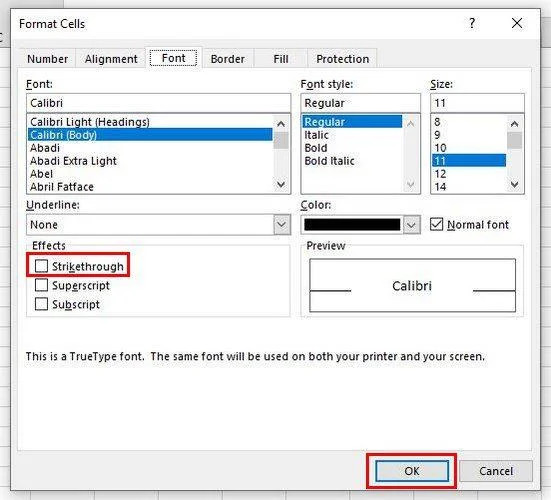
Task: Select Italic font style
Action: pos(352,135)
